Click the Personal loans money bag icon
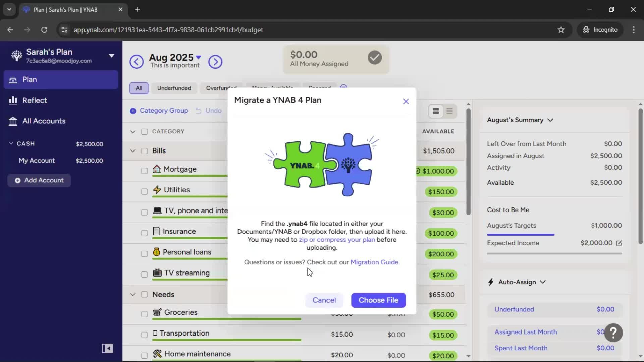The image size is (644, 362). point(156,252)
